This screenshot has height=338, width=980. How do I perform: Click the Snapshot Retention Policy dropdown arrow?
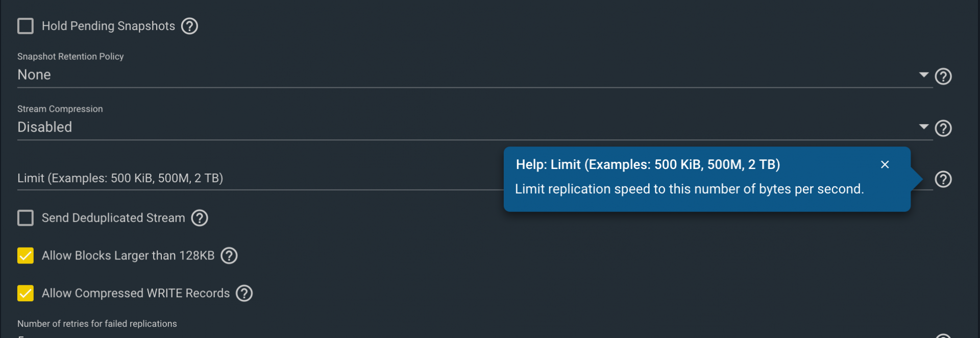(x=923, y=75)
